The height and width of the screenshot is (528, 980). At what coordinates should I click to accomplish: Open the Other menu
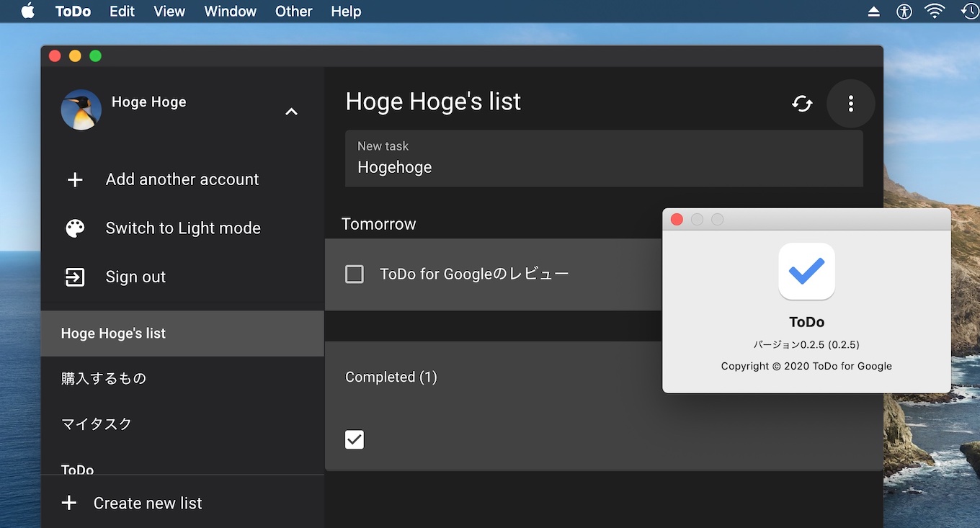click(293, 12)
